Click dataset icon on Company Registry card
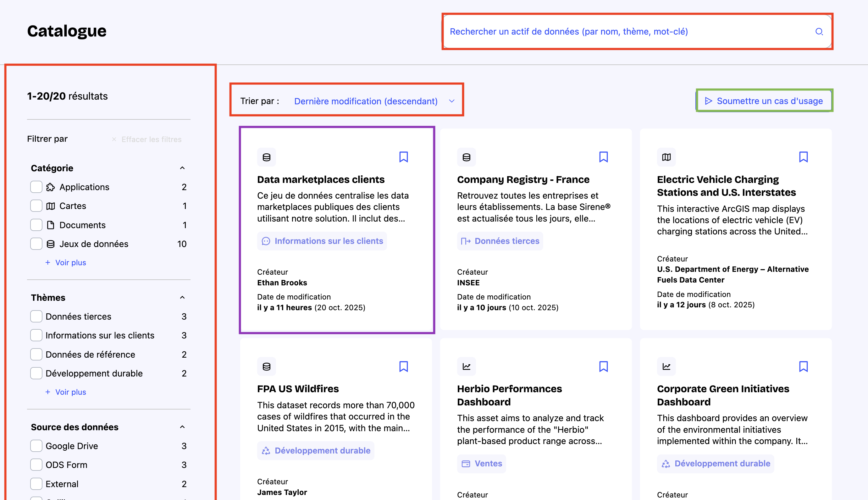This screenshot has width=868, height=500. tap(466, 157)
